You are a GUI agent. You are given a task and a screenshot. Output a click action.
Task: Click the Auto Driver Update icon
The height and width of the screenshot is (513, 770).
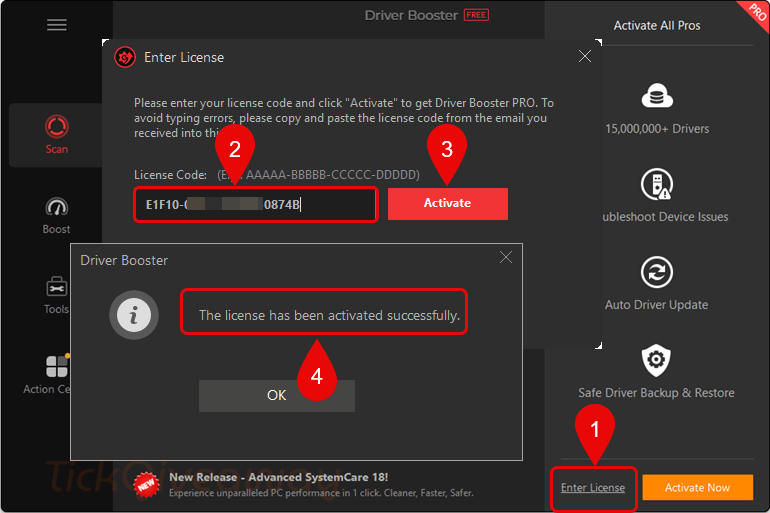[656, 272]
